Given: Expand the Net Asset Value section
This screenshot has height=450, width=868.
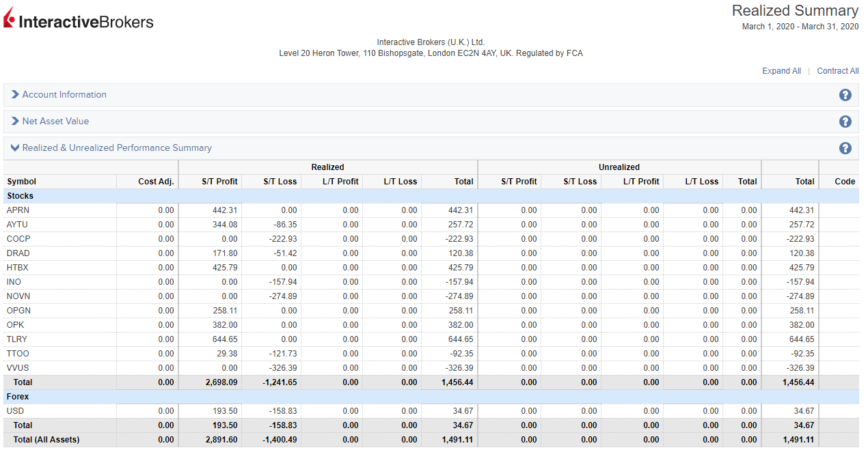Looking at the screenshot, I should [55, 122].
